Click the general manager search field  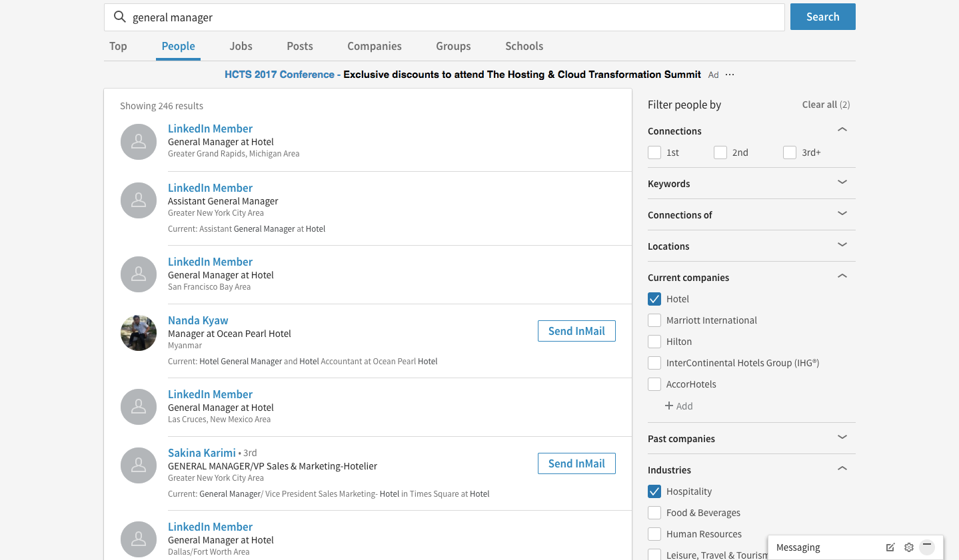tap(453, 17)
